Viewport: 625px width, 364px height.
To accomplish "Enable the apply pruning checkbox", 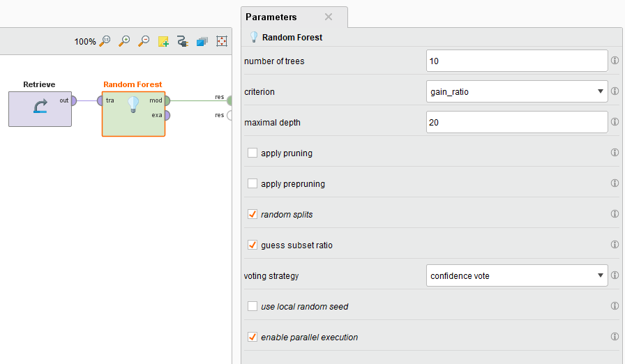I will [253, 153].
